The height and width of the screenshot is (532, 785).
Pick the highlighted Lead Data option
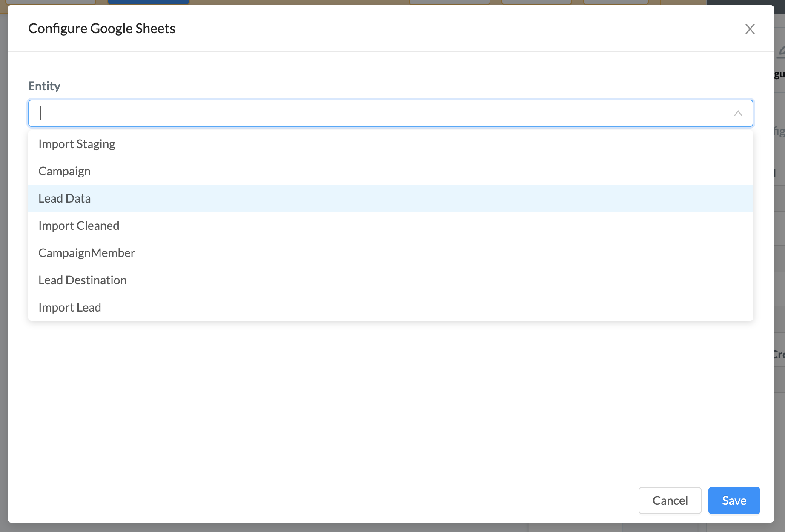tap(64, 198)
